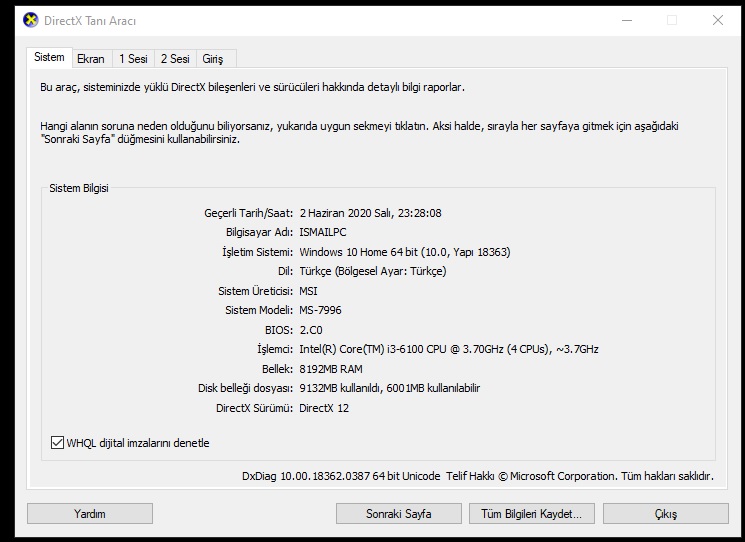Image resolution: width=745 pixels, height=542 pixels.
Task: Click the system model MS-7996
Action: click(x=320, y=310)
